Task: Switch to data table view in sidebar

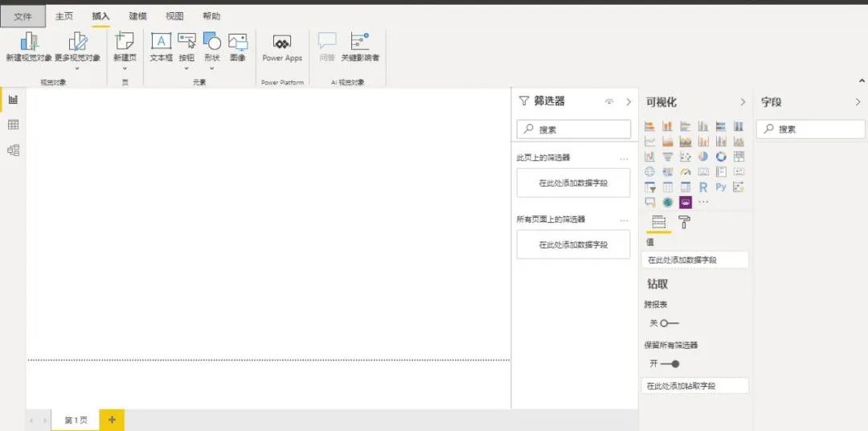Action: click(x=14, y=125)
